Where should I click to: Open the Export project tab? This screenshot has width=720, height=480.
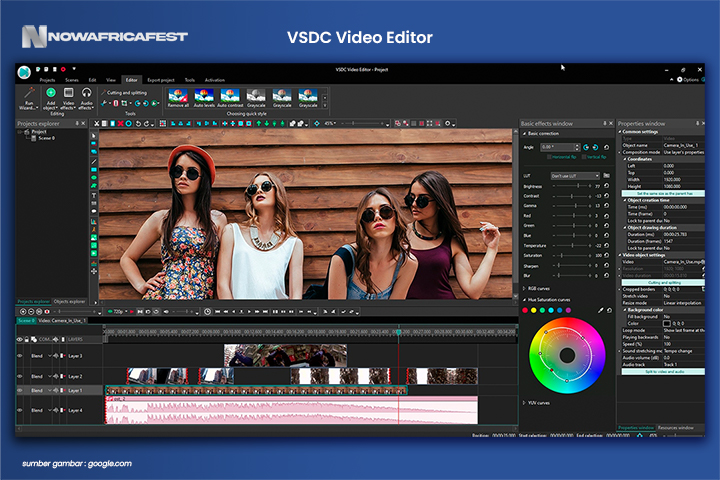point(161,80)
